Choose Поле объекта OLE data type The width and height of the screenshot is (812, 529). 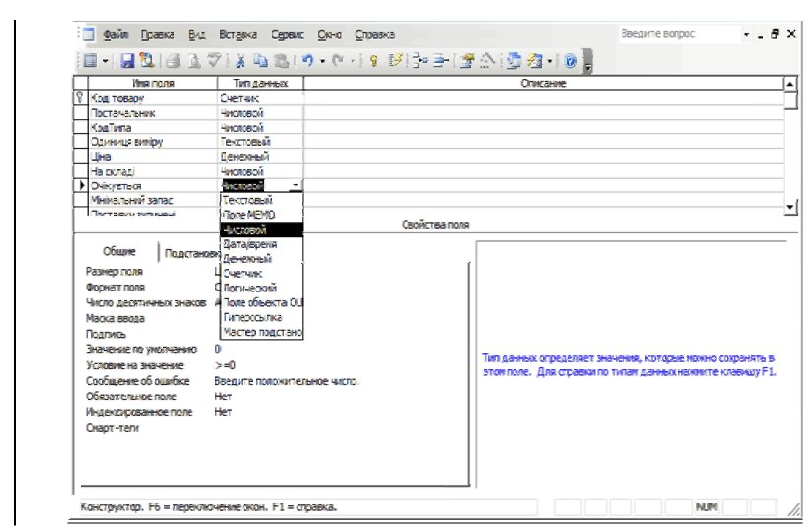(x=262, y=302)
